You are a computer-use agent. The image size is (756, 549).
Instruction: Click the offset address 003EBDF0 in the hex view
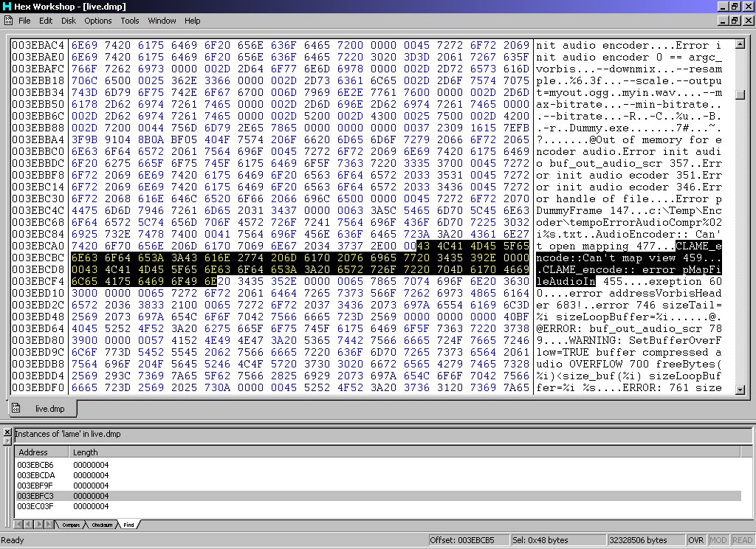pos(38,388)
